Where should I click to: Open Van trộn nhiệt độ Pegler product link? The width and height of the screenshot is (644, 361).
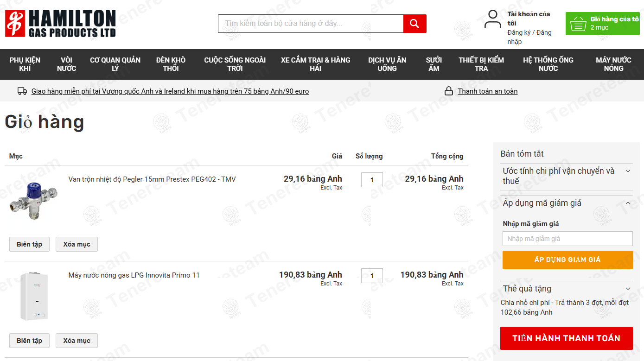click(152, 179)
